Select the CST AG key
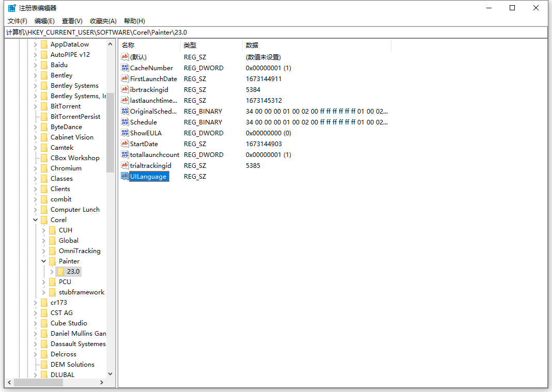552x392 pixels. tap(61, 313)
